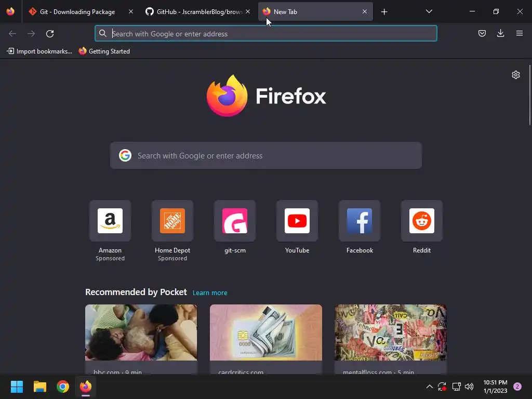Click the page vertical scrollbar

tap(529, 95)
